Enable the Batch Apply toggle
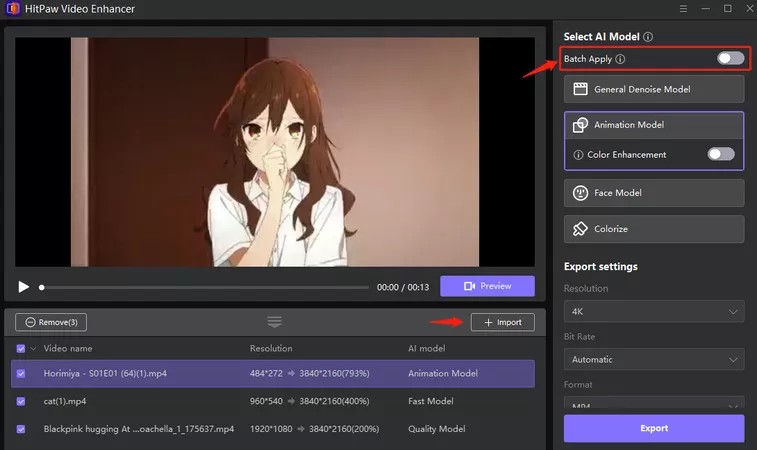757x450 pixels. click(730, 58)
